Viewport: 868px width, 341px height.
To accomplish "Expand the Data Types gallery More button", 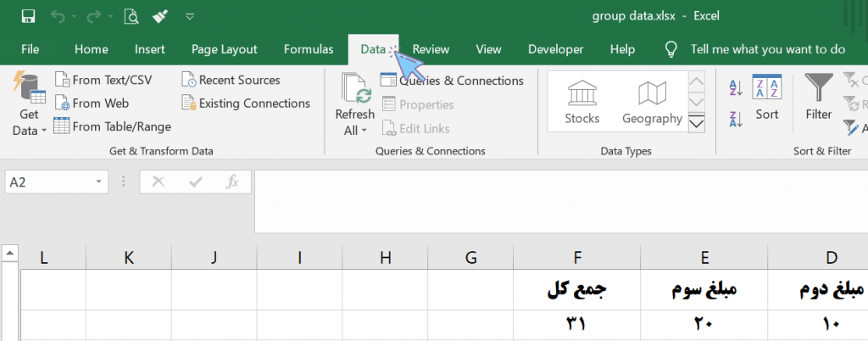I will pos(697,123).
